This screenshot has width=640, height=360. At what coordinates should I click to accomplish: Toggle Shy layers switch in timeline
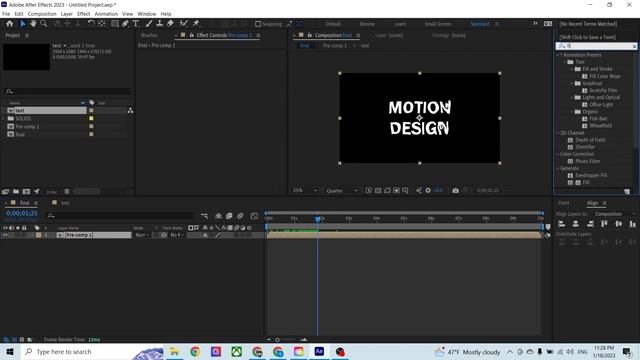point(218,216)
